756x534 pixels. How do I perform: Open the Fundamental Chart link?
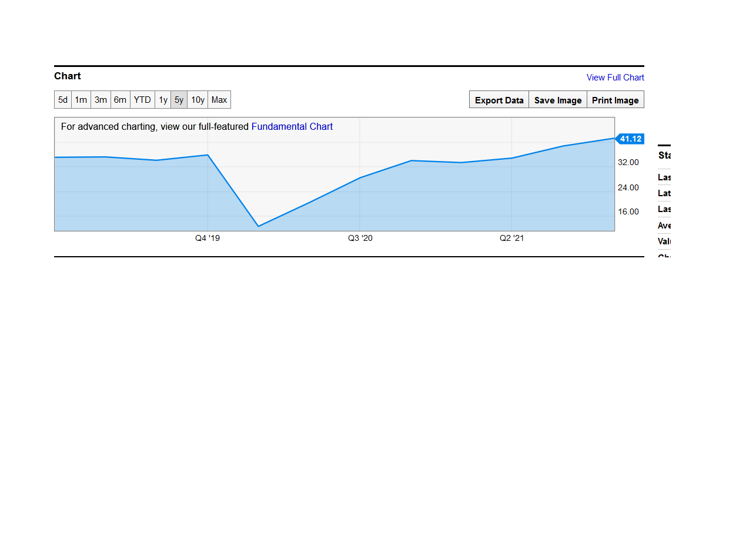(292, 126)
